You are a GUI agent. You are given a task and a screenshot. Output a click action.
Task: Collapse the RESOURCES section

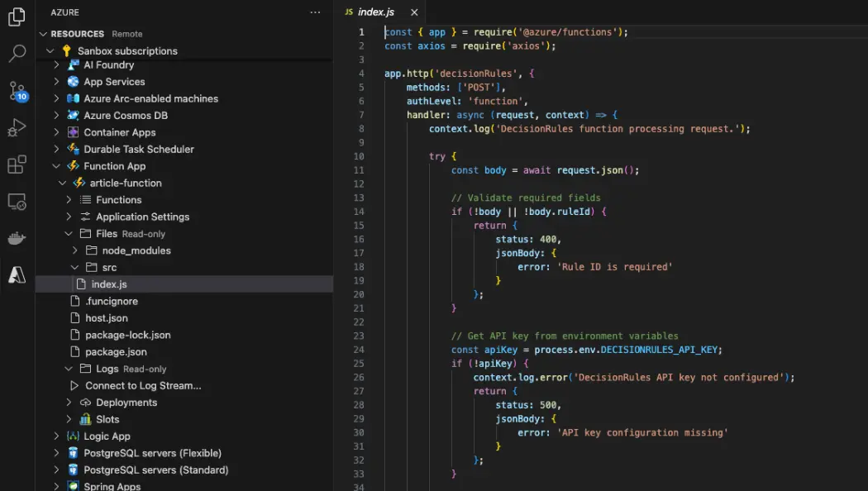tap(43, 34)
